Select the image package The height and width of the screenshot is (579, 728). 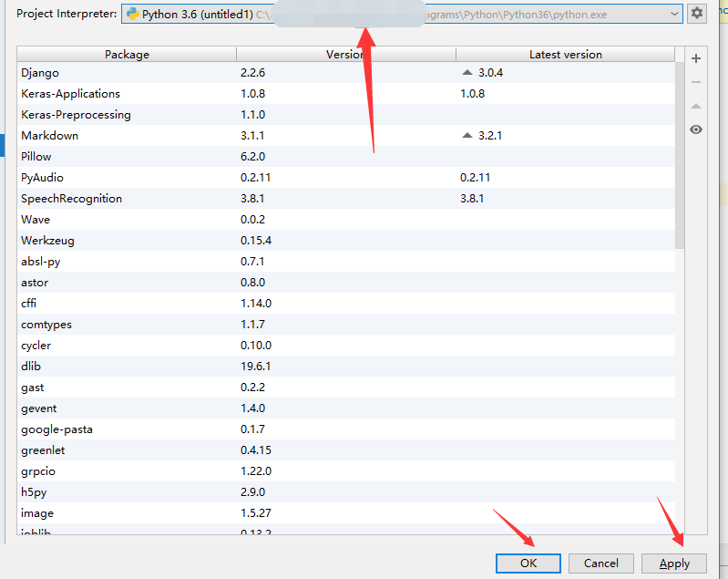pos(346,513)
